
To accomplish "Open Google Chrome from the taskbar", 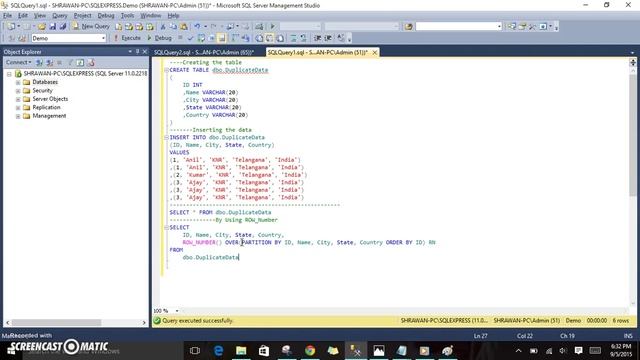I will (310, 351).
